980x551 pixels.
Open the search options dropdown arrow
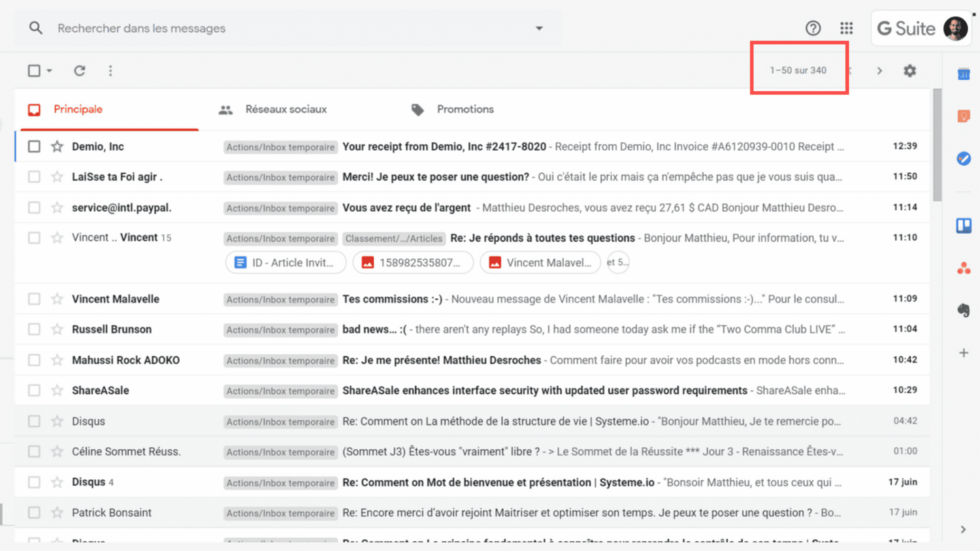539,28
